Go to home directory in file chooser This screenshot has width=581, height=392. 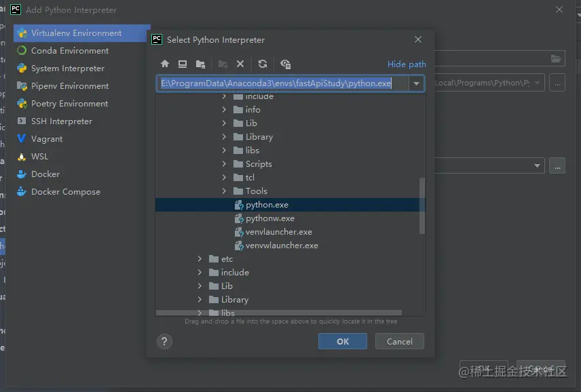tap(165, 64)
